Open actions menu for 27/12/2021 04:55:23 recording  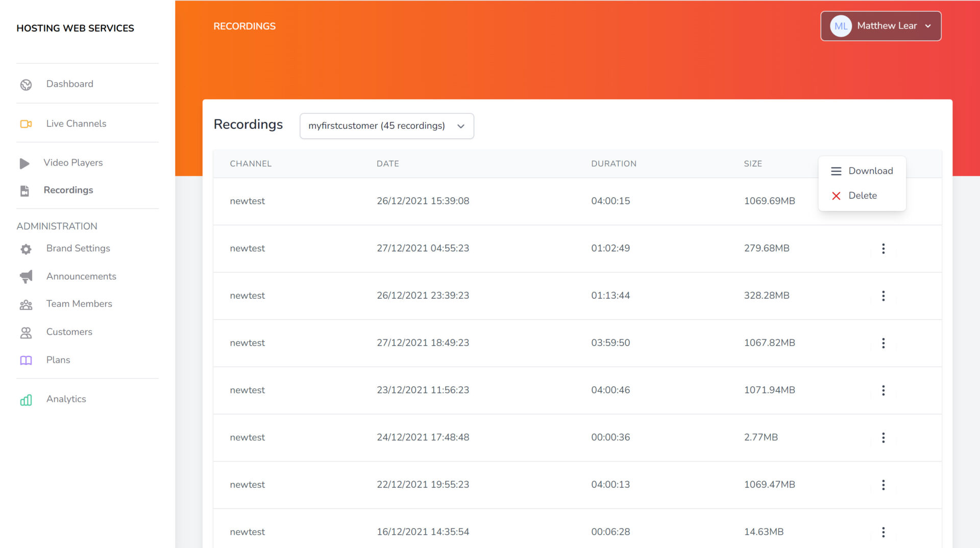click(883, 249)
